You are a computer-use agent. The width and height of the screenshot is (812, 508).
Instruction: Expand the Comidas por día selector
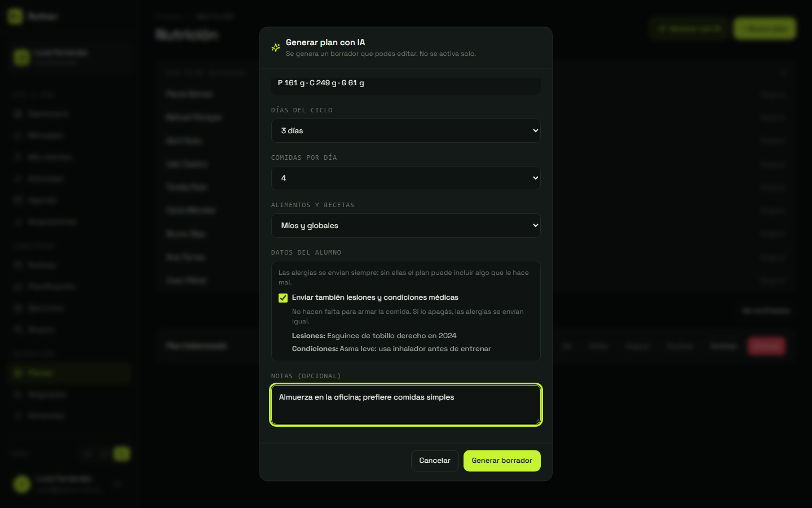click(x=406, y=178)
